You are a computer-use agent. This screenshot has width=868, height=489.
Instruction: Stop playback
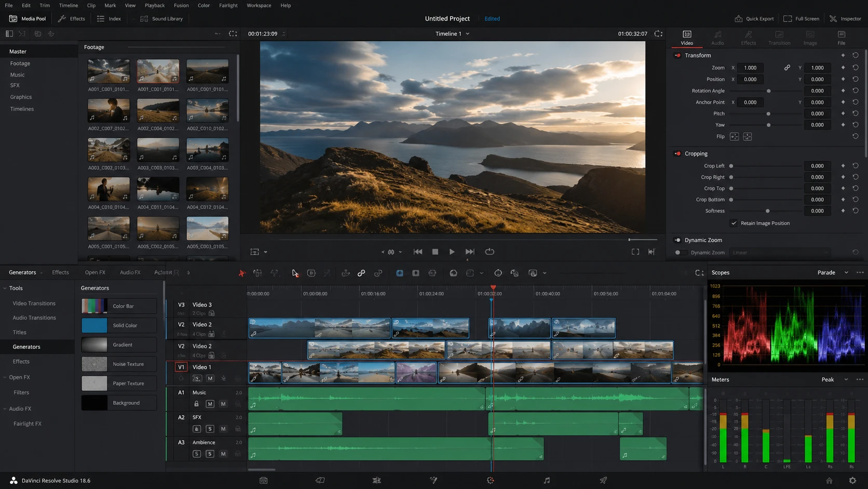[435, 252]
